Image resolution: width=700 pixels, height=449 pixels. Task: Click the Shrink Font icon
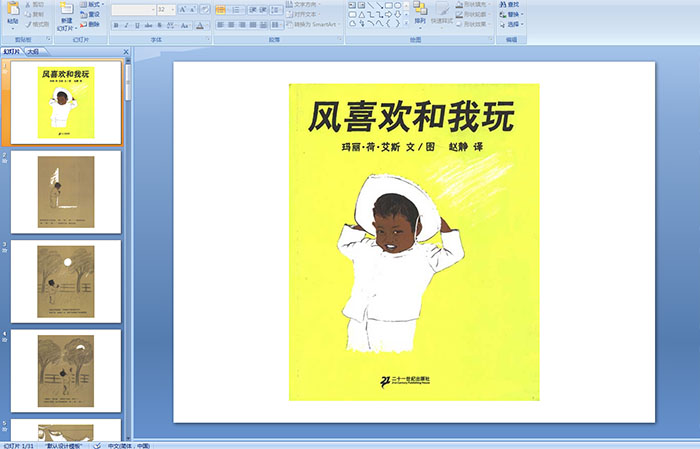coord(193,9)
